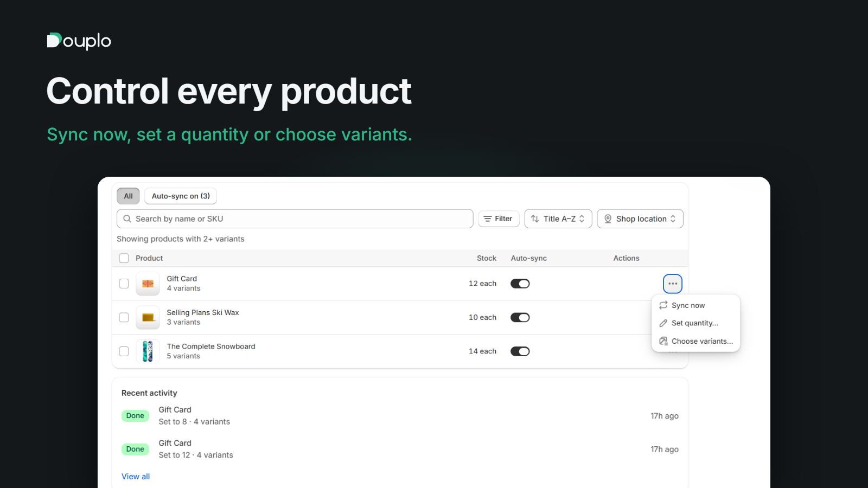Click The Complete Snowboard name
Image resolution: width=868 pixels, height=488 pixels.
click(x=211, y=346)
